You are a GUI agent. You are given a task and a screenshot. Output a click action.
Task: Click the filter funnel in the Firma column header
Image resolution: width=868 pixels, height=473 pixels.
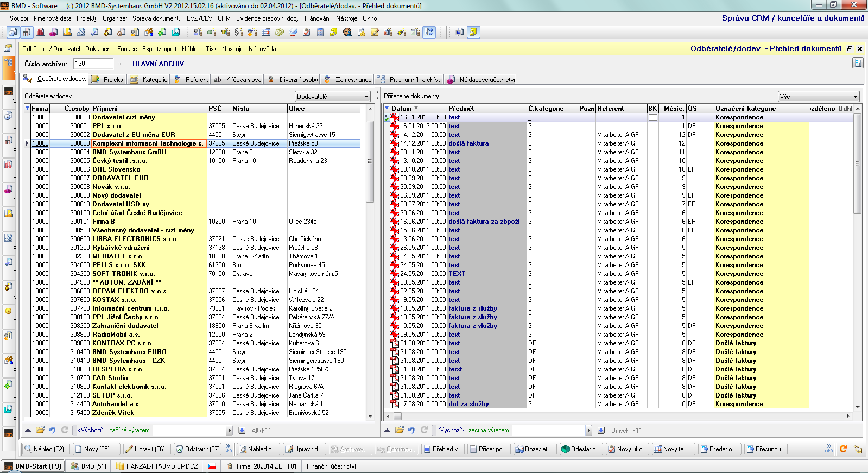coord(28,109)
